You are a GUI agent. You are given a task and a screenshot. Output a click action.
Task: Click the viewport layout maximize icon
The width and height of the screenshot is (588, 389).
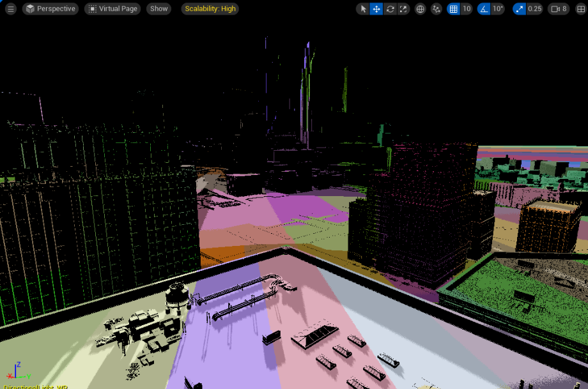point(580,9)
